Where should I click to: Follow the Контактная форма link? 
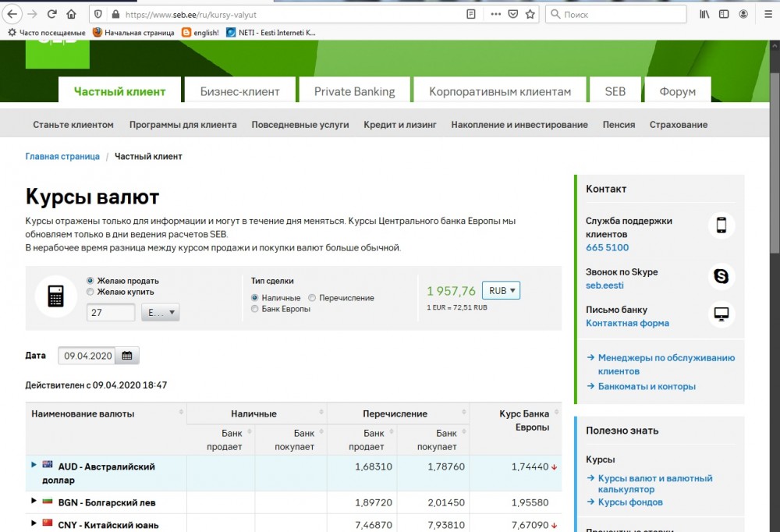(627, 323)
